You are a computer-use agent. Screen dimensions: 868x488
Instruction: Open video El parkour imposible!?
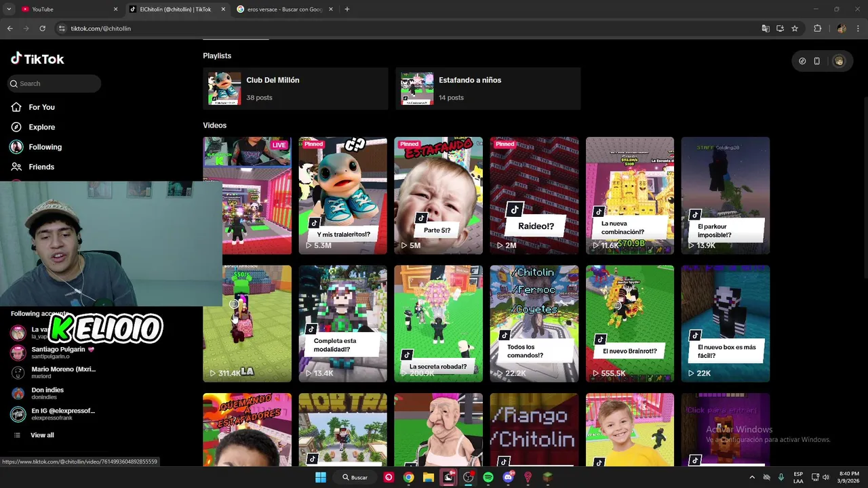coord(726,196)
